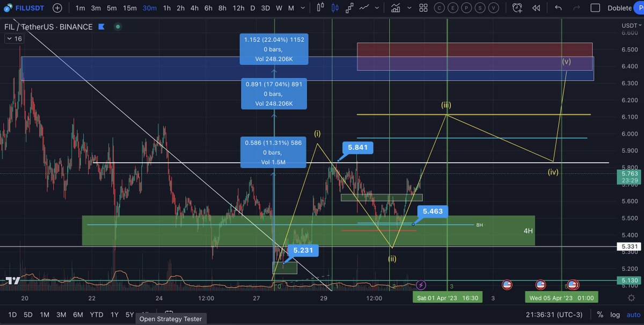Screen dimensions: 644x325
Task: Click the middle US flag economic event marker
Action: pyautogui.click(x=540, y=285)
